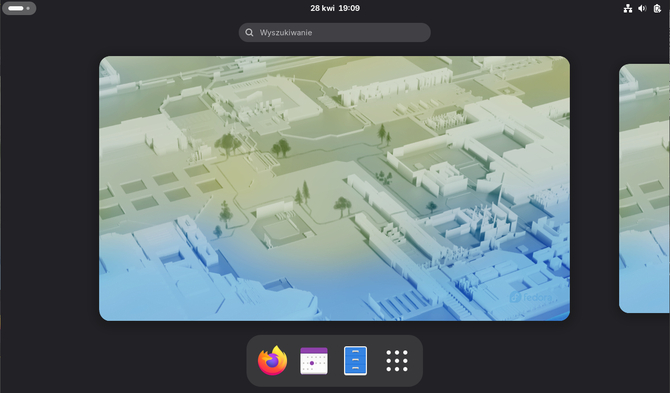Click the Activities workspace indicator pill
Image resolution: width=670 pixels, height=393 pixels.
tap(19, 8)
